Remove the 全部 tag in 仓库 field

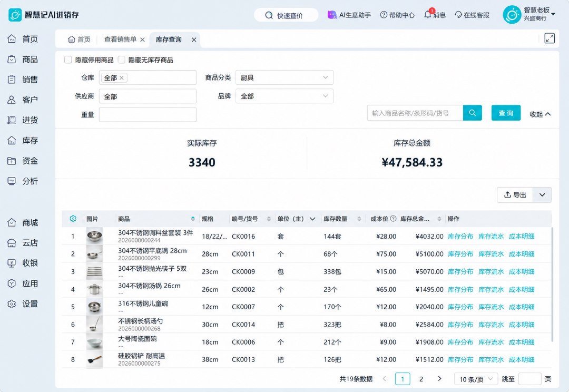(x=122, y=77)
